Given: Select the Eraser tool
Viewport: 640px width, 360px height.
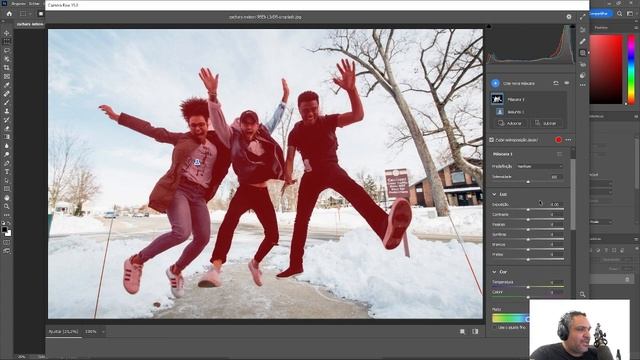Looking at the screenshot, I should point(7,128).
